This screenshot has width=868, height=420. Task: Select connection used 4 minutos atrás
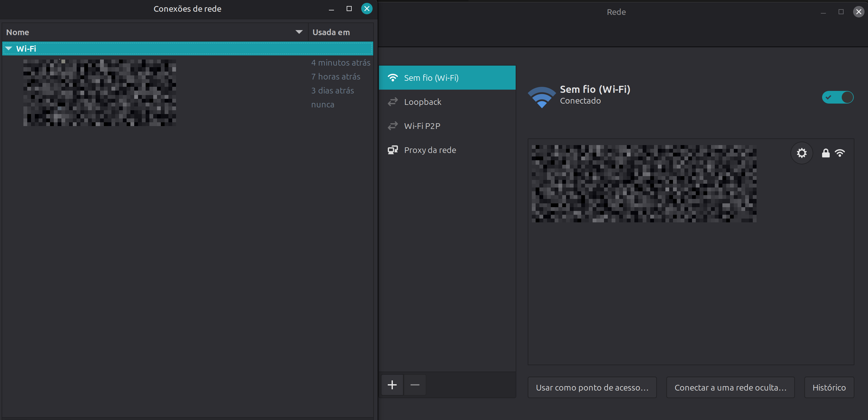pos(340,63)
